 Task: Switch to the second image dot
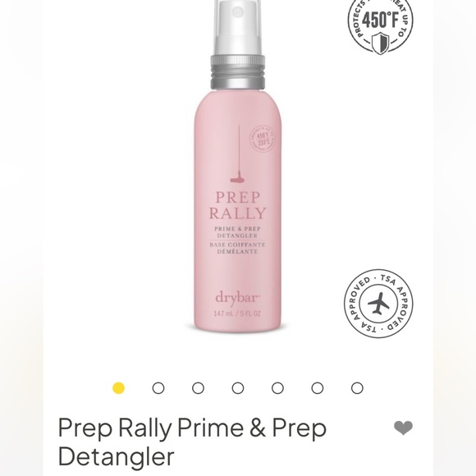click(x=158, y=388)
